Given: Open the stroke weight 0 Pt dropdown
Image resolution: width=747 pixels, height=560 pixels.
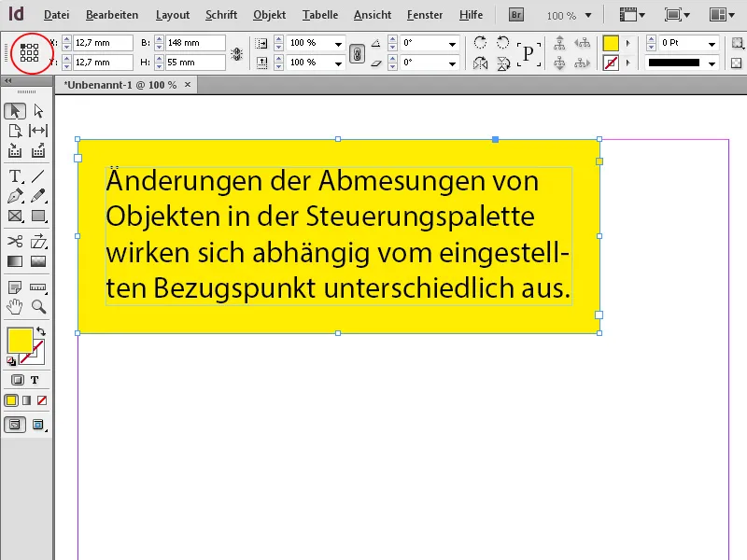Looking at the screenshot, I should pos(712,44).
